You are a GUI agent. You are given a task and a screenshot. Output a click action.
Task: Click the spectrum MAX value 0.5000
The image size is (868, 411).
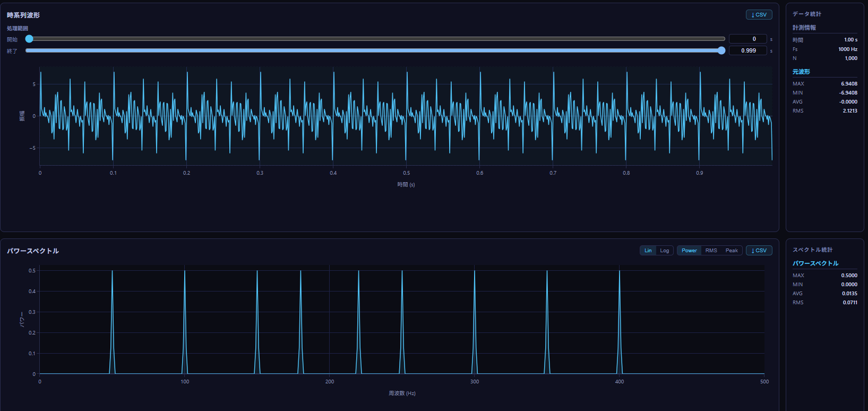[x=849, y=276]
